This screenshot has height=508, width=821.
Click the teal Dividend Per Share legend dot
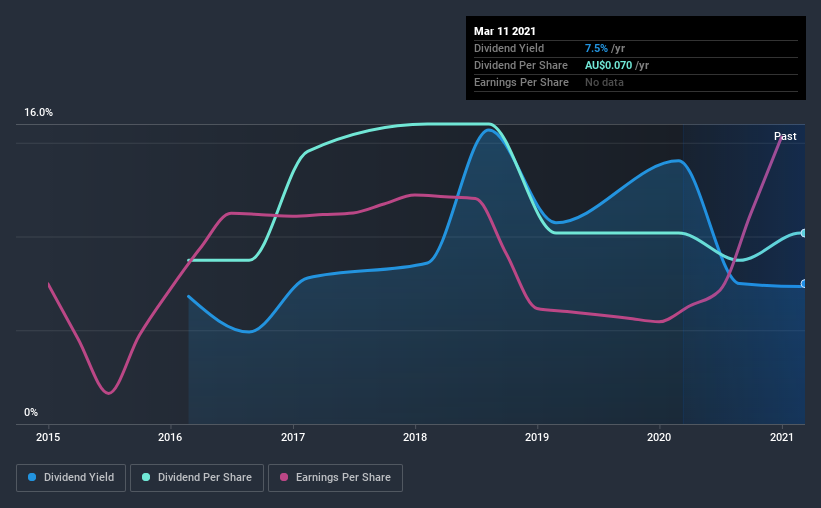[x=146, y=477]
